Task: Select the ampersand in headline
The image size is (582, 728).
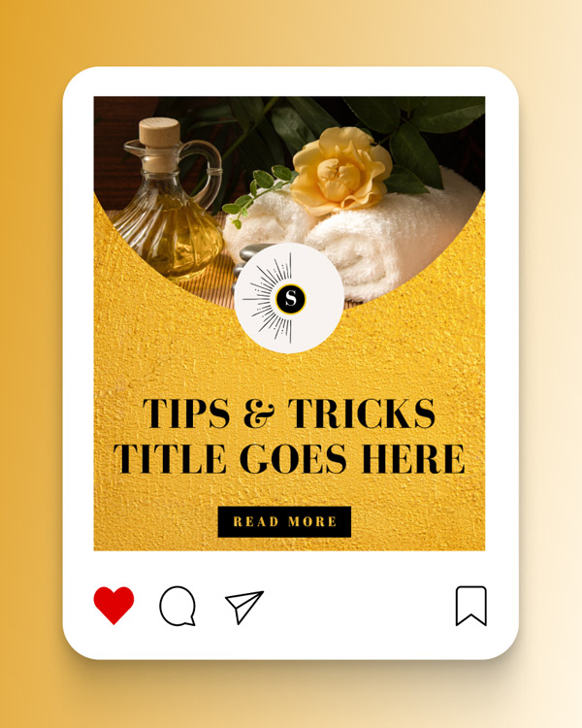Action: coord(259,414)
